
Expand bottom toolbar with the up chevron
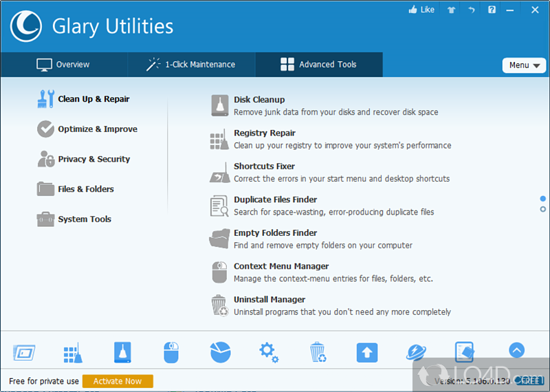click(517, 350)
